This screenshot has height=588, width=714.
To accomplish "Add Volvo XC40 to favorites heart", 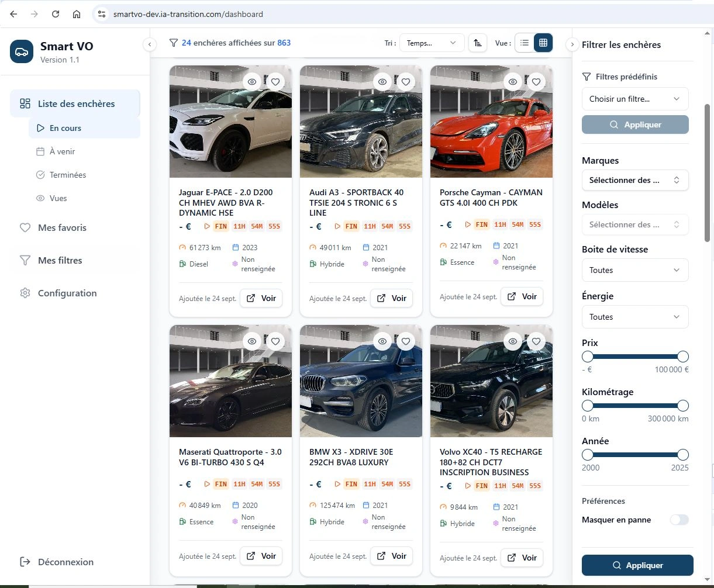I will (x=536, y=342).
